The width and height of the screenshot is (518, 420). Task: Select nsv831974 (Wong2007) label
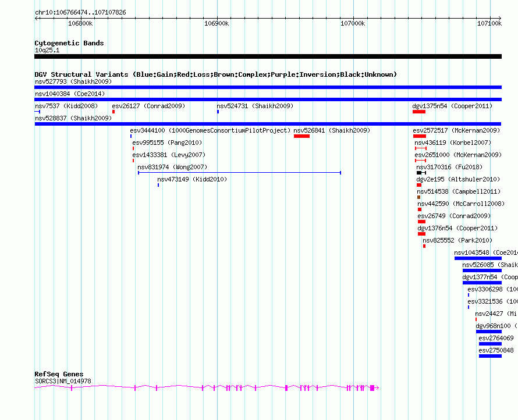(172, 167)
